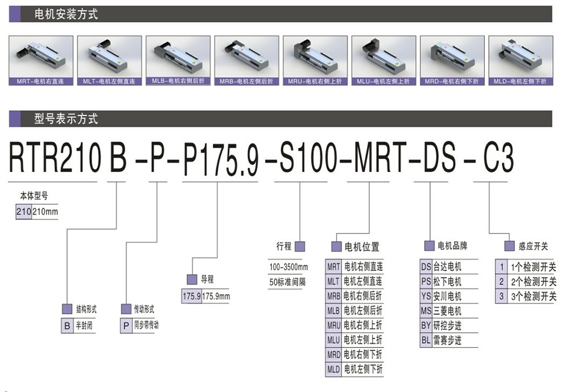Select the MLU motor left up-fold thumbnail
Viewport: 569px width, 392px height.
point(384,61)
